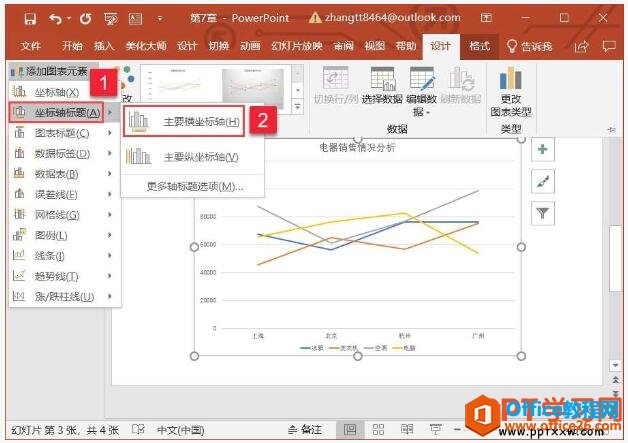Image resolution: width=628 pixels, height=443 pixels.
Task: Click vertical scrollbar down arrow
Action: pyautogui.click(x=615, y=365)
